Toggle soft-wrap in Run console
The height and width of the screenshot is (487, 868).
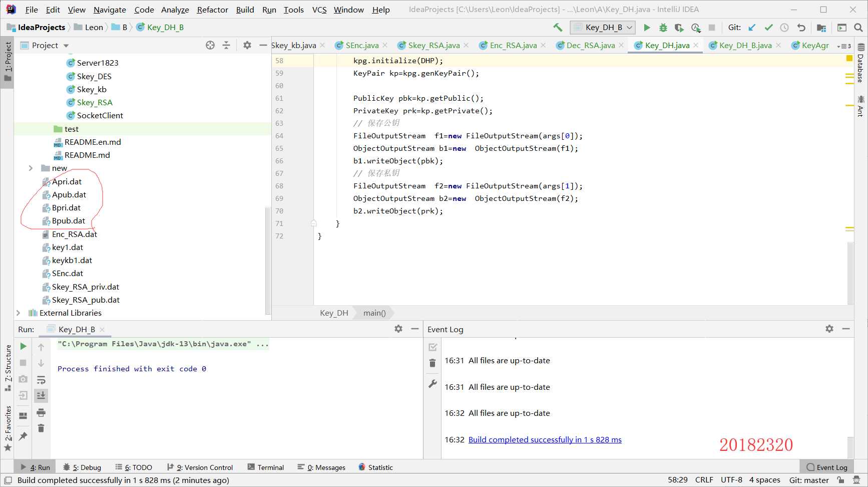click(x=41, y=380)
